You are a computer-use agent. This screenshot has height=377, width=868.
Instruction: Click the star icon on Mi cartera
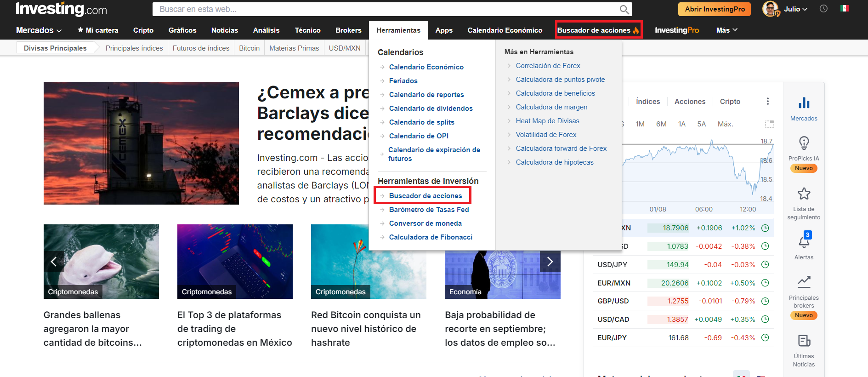[80, 30]
